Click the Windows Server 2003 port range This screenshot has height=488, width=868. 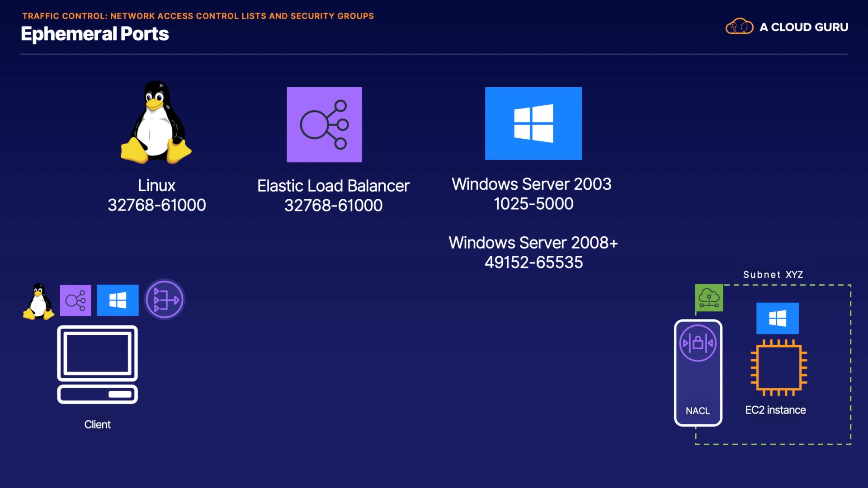pyautogui.click(x=533, y=204)
